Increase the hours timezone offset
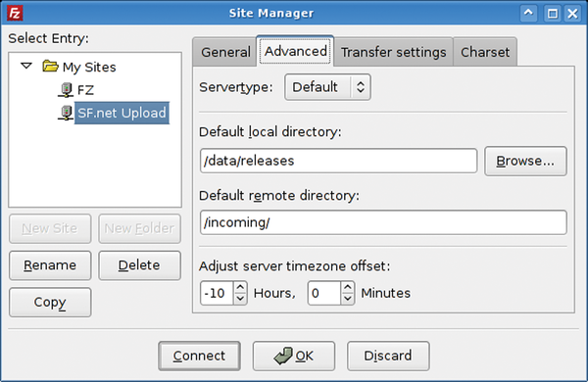The image size is (588, 382). click(x=240, y=288)
